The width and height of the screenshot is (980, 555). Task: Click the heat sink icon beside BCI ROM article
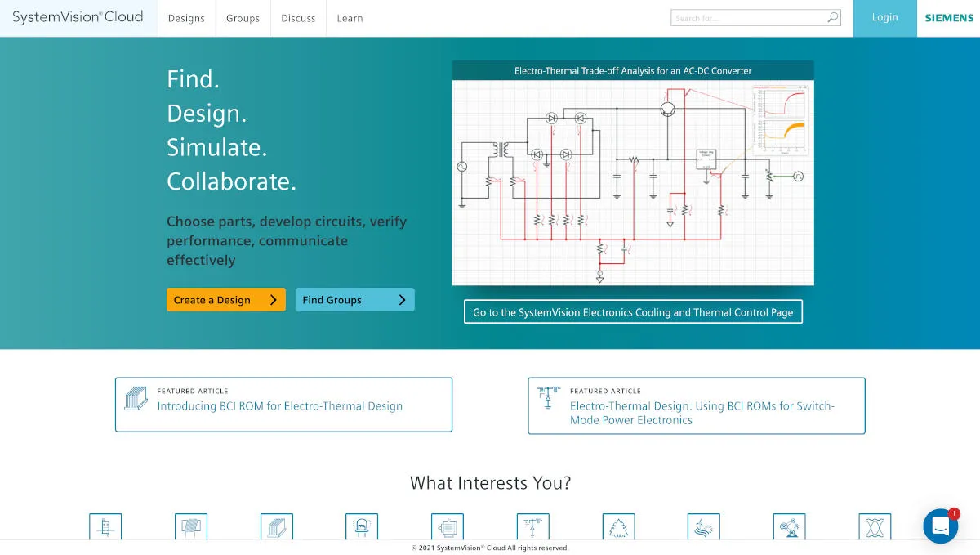tap(136, 398)
